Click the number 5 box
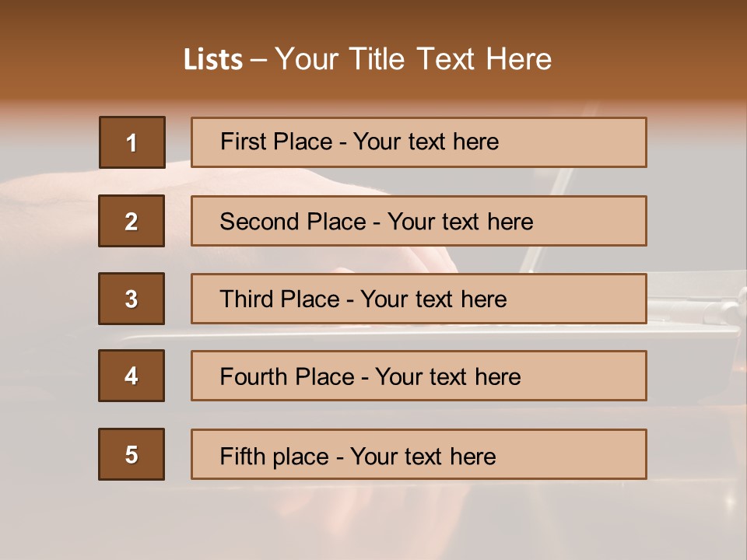The height and width of the screenshot is (560, 747). click(132, 454)
